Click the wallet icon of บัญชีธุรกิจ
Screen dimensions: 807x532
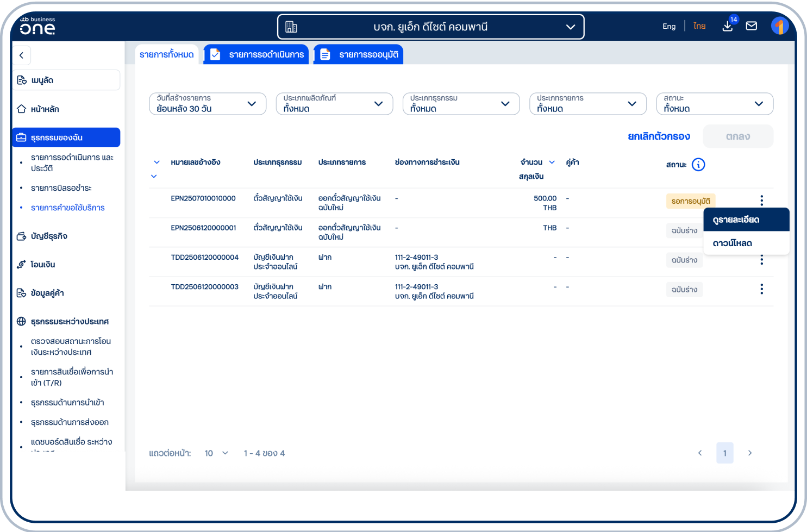tap(22, 236)
